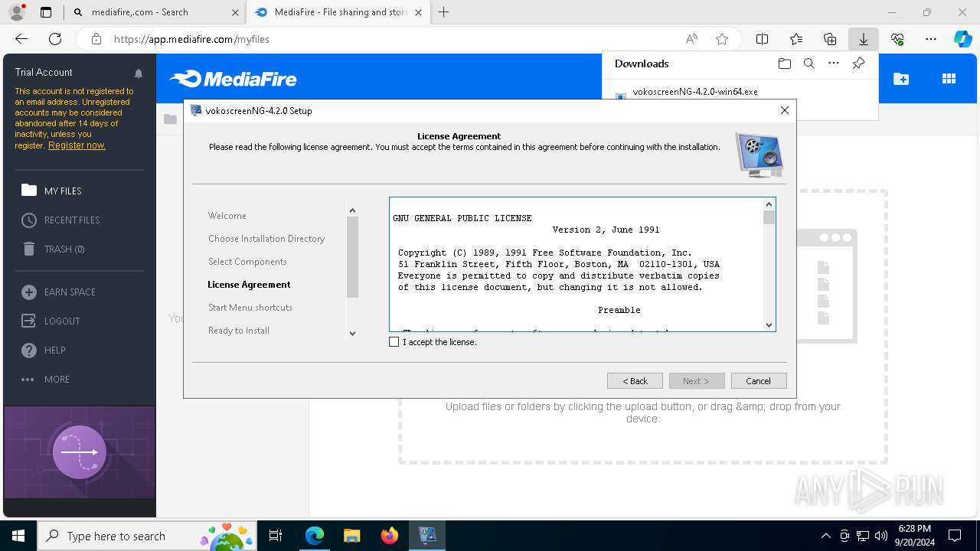Screen dimensions: 980x551
Task: Select the Select Components step
Action: (247, 262)
